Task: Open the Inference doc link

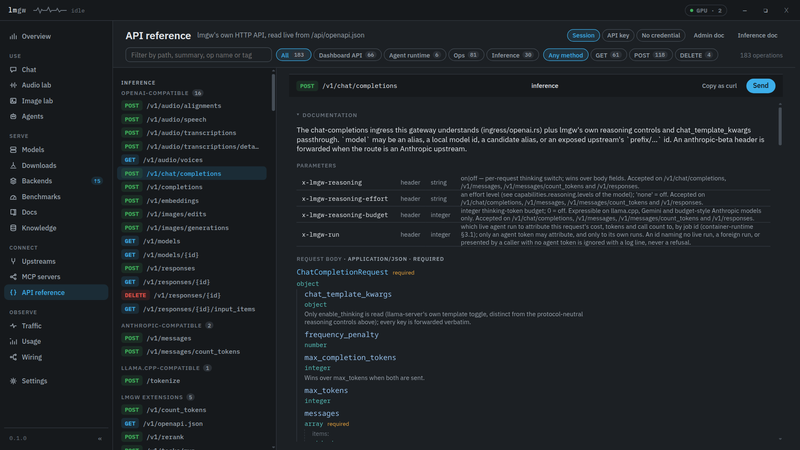Action: (x=757, y=35)
